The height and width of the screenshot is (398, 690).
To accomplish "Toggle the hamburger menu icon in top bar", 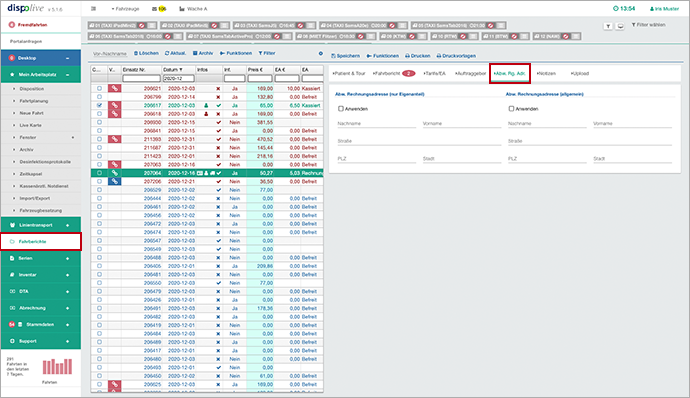I will point(93,9).
